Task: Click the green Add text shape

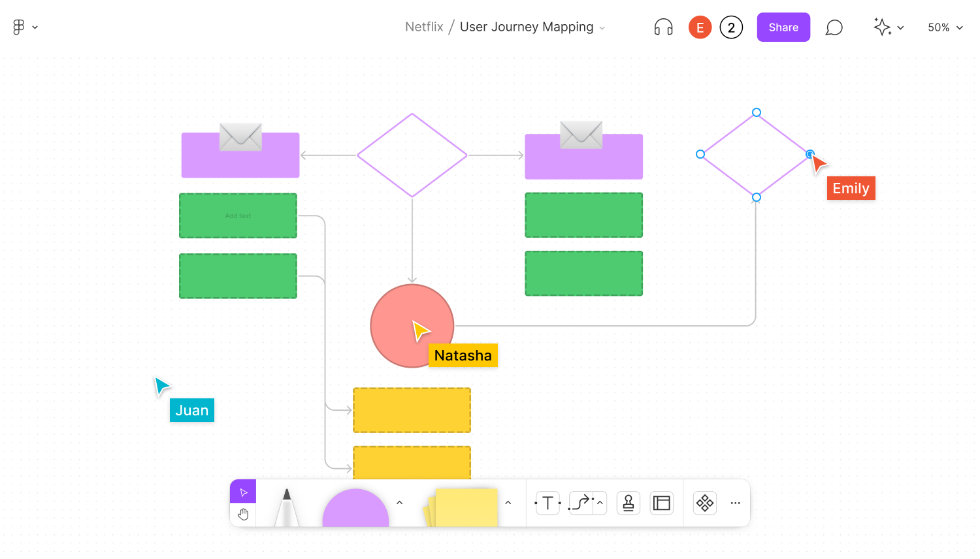Action: [238, 216]
